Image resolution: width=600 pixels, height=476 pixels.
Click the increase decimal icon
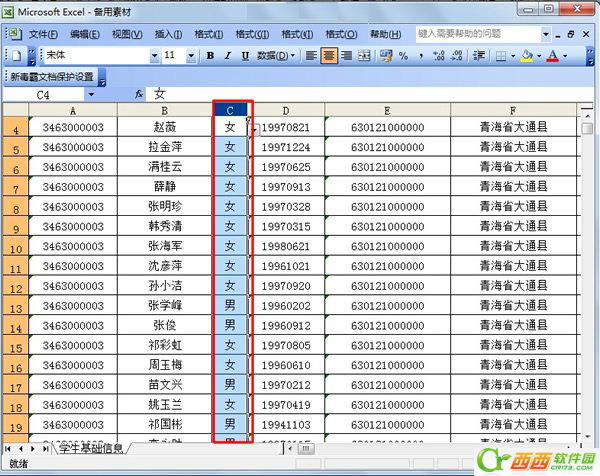point(440,56)
